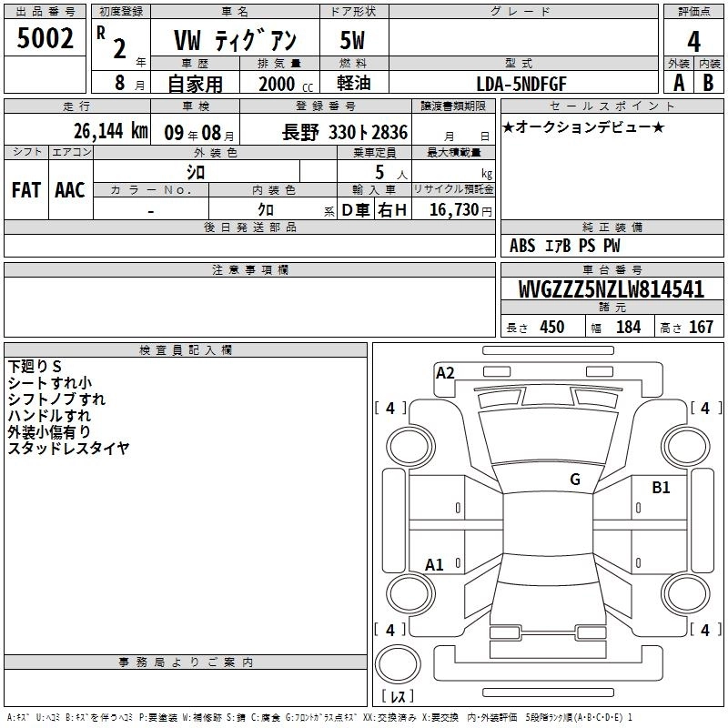This screenshot has width=728, height=728.
Task: Click the overall grade score 4
Action: [693, 42]
